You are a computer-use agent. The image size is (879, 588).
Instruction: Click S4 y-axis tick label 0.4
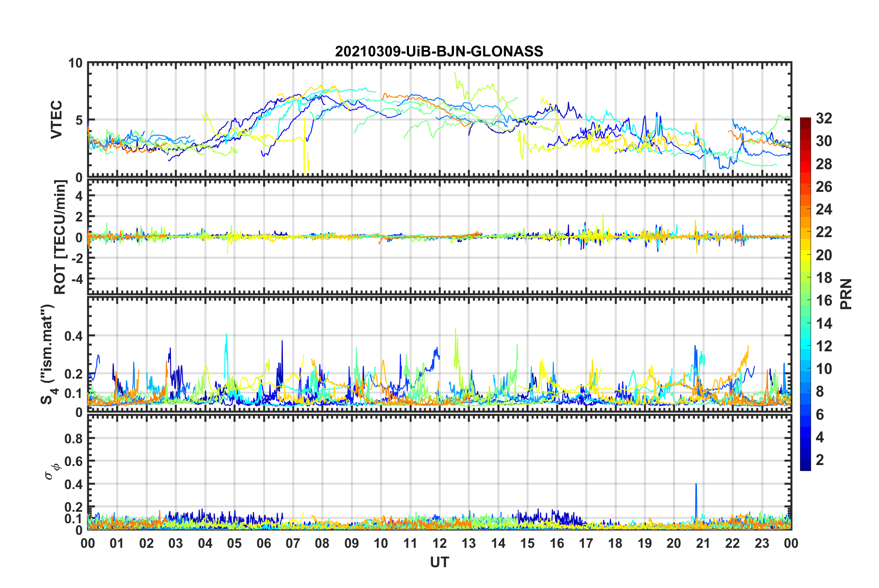tap(73, 336)
